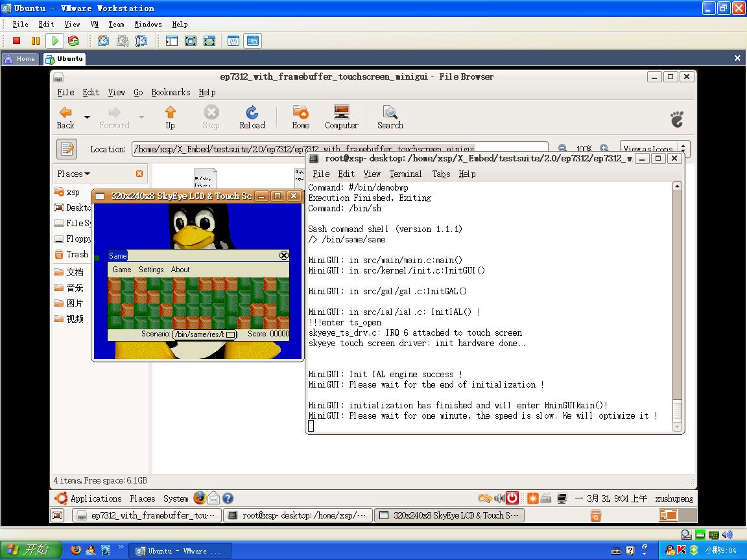Show or hide VMware sidebar icon

coord(171,41)
